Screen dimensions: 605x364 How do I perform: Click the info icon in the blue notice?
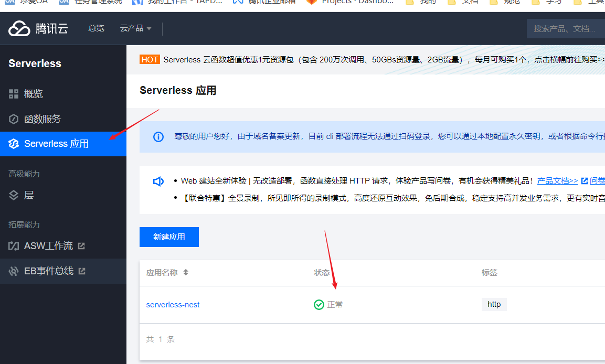pos(158,136)
